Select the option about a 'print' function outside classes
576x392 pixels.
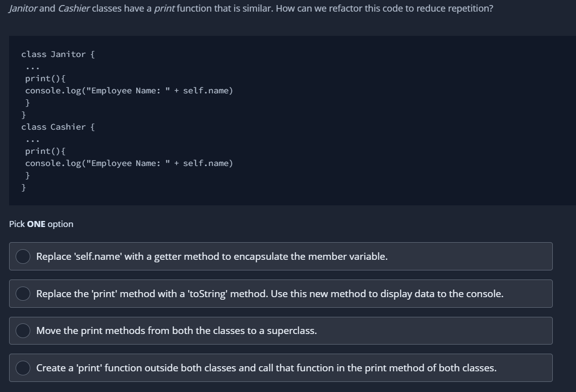266,368
